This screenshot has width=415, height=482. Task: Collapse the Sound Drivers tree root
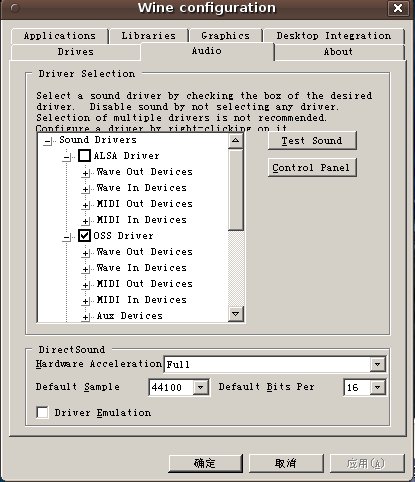point(48,141)
